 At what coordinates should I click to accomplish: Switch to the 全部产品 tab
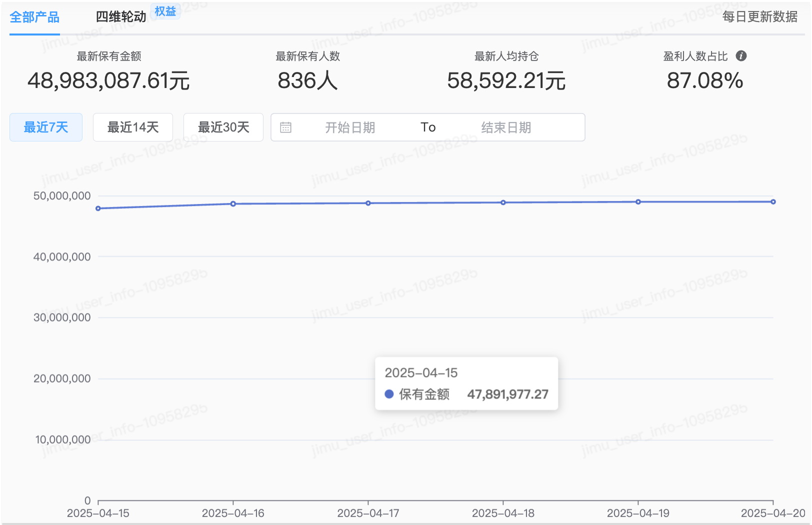coord(34,17)
